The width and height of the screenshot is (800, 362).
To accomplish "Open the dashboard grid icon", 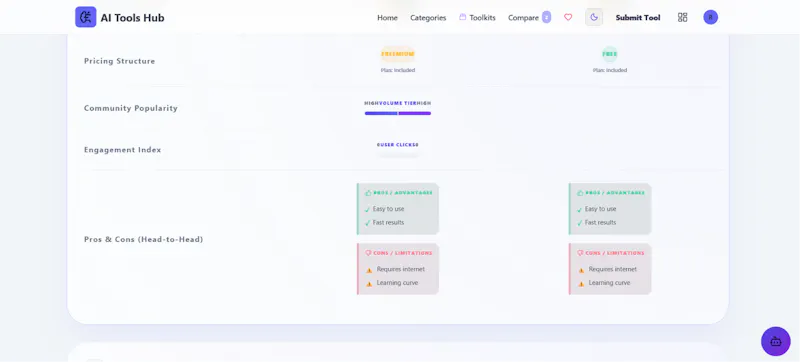I will [683, 17].
